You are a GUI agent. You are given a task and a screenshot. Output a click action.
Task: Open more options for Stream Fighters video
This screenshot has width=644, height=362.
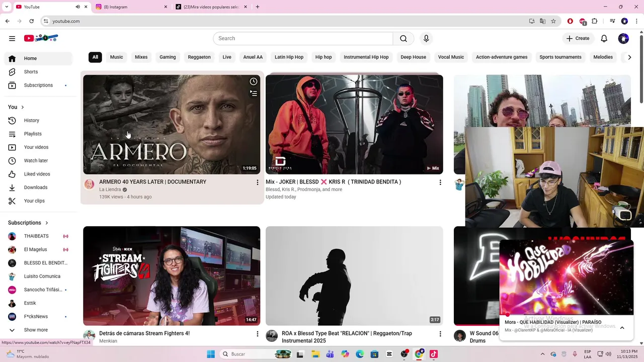(258, 334)
